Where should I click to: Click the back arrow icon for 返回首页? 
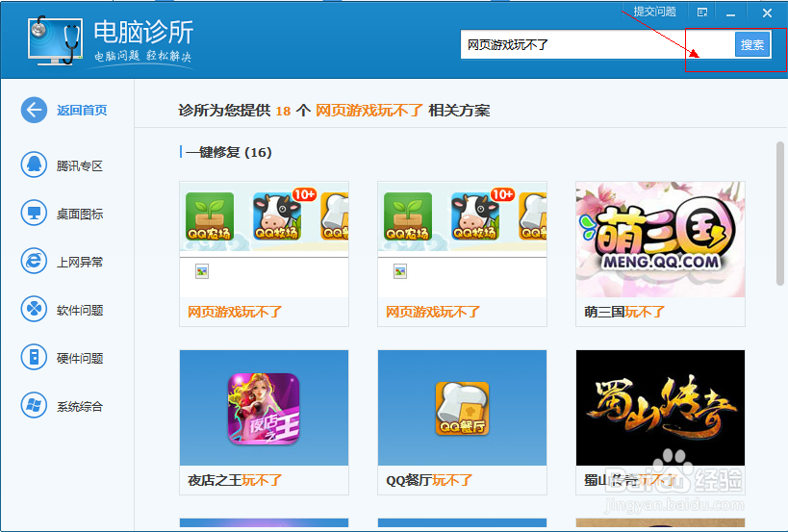coord(34,110)
